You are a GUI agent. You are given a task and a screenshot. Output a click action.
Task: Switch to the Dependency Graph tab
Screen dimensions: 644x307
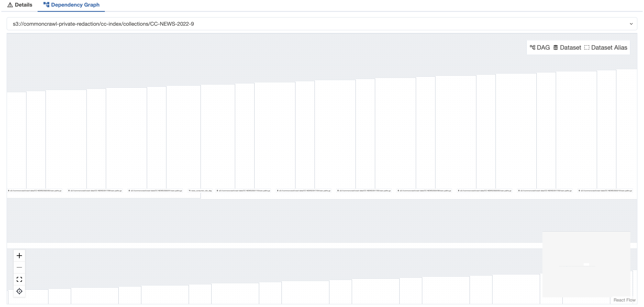coord(71,5)
